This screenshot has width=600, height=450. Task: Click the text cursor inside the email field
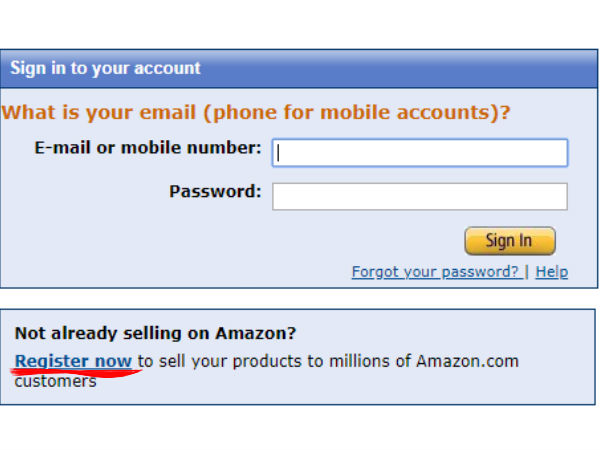coord(279,152)
